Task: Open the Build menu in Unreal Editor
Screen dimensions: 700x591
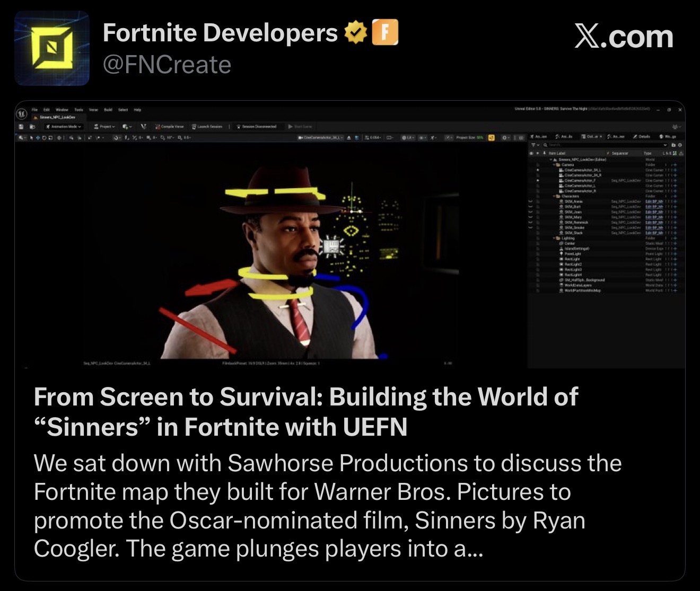Action: click(x=108, y=110)
